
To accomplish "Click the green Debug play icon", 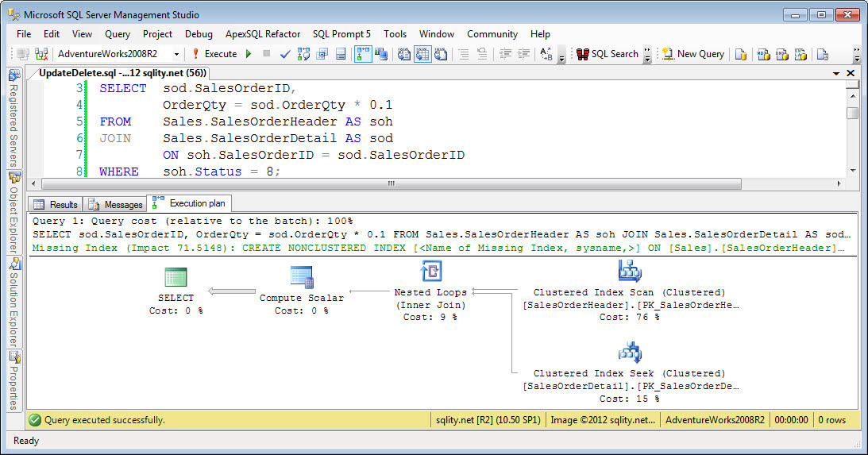I will (249, 54).
